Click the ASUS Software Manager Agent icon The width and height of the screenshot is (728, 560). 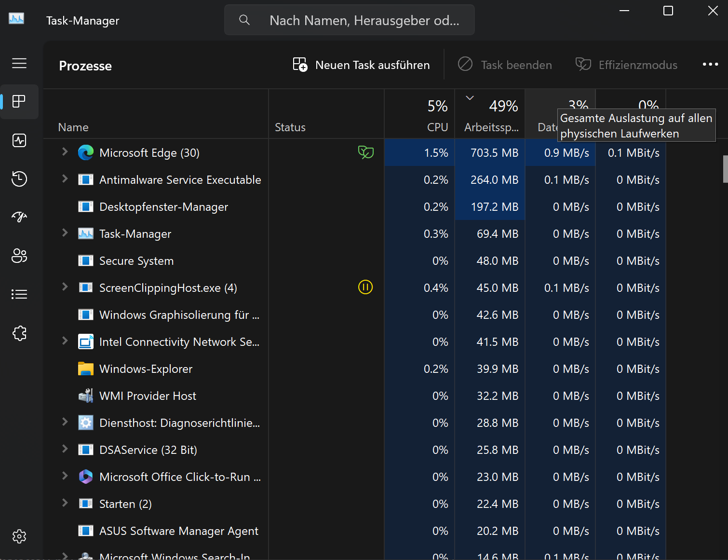86,531
